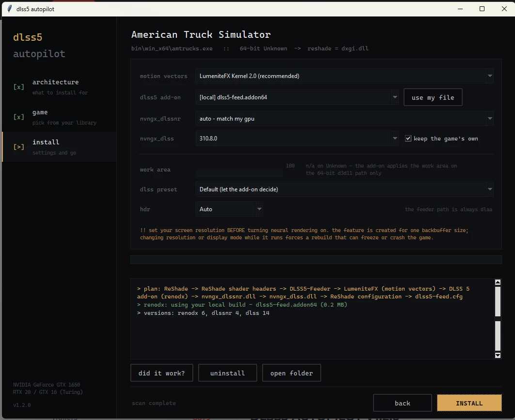515x420 pixels.
Task: Click the log scrollbar up arrow
Action: pyautogui.click(x=498, y=282)
